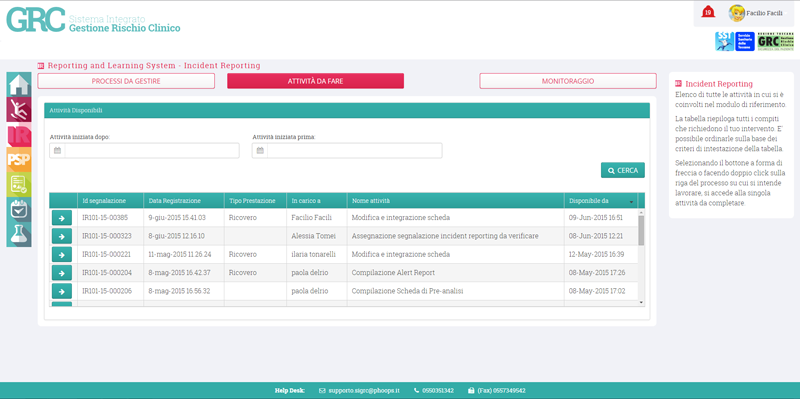This screenshot has height=399, width=800.
Task: Click the sort arrow in Disponibile da header
Action: click(x=631, y=202)
